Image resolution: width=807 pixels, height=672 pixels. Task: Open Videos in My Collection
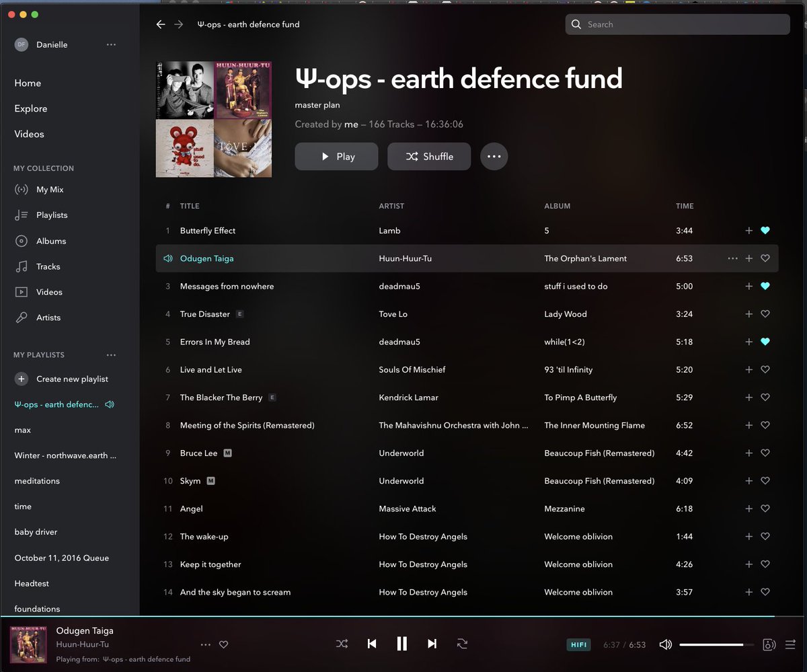pyautogui.click(x=49, y=292)
